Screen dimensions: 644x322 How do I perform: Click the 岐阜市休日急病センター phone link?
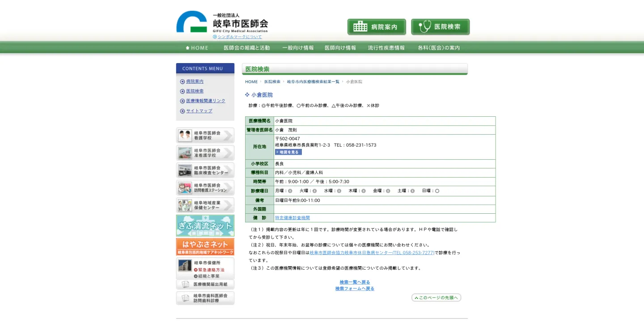click(x=372, y=253)
